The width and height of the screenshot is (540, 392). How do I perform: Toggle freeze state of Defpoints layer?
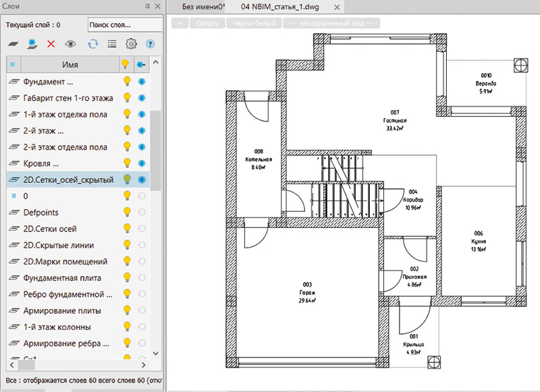click(142, 213)
